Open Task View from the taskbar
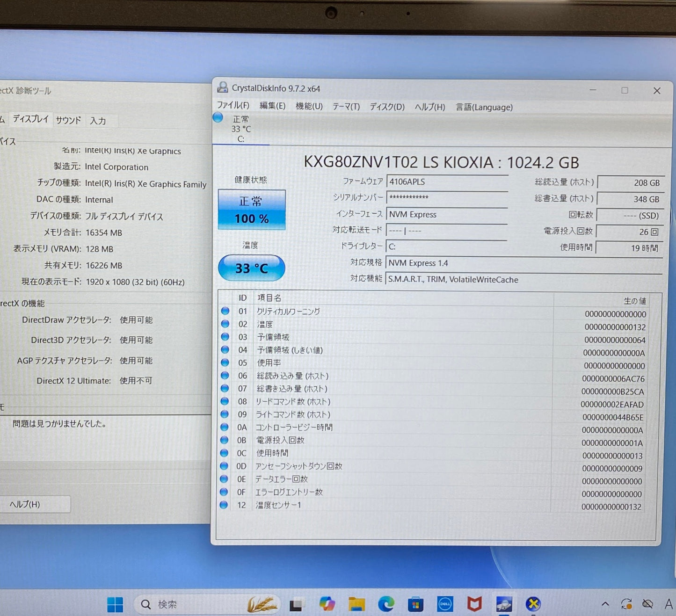Screen dimensions: 676x616 (x=296, y=605)
